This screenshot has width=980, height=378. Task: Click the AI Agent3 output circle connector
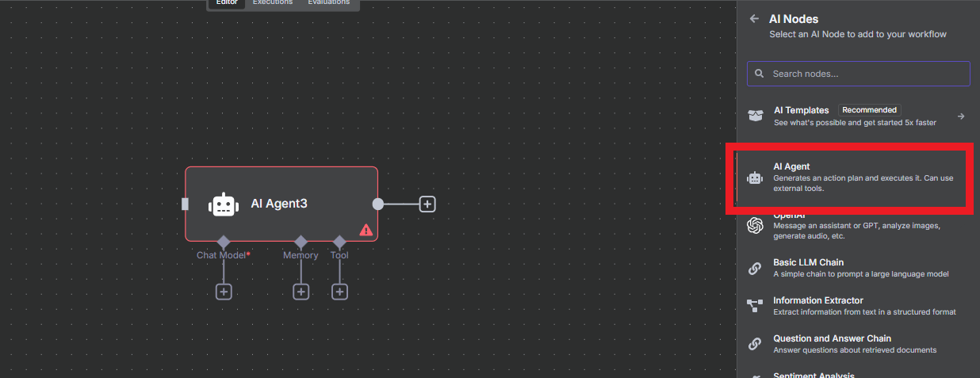(378, 204)
